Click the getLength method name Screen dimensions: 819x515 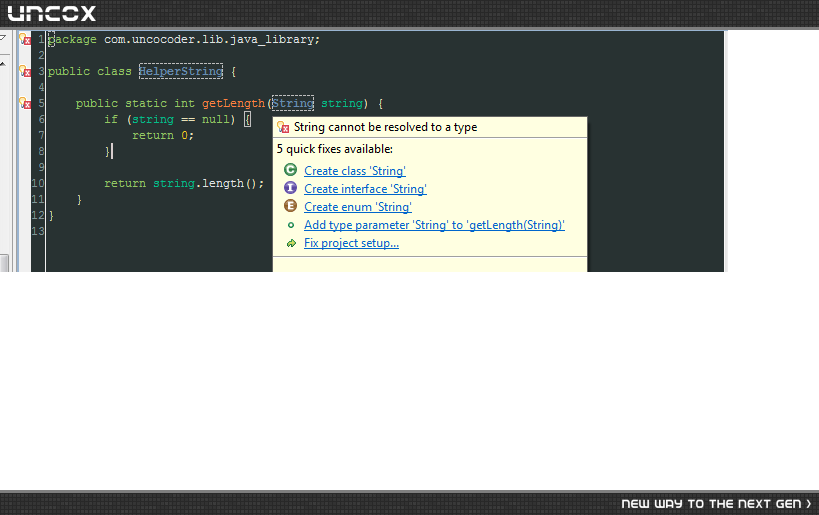point(233,103)
